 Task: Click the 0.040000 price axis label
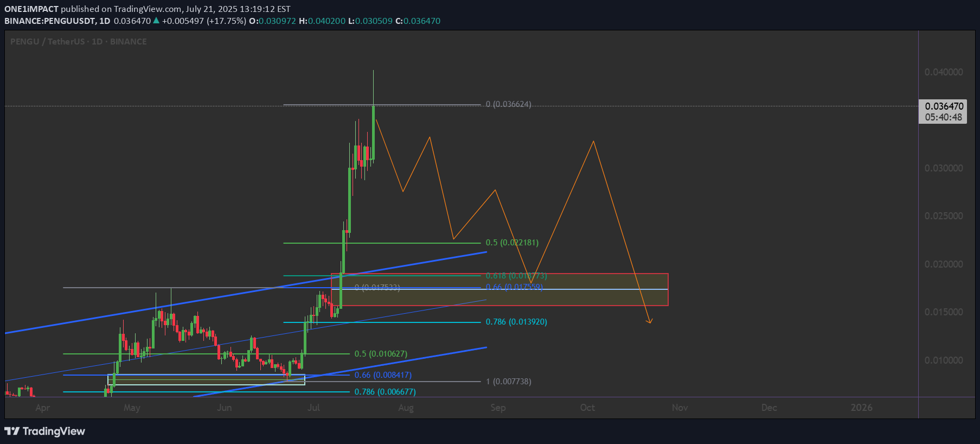click(x=944, y=72)
